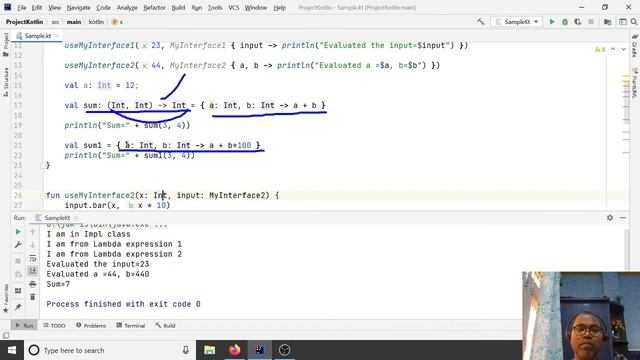This screenshot has height=360, width=640.
Task: Open the File menu
Action: 22,7
